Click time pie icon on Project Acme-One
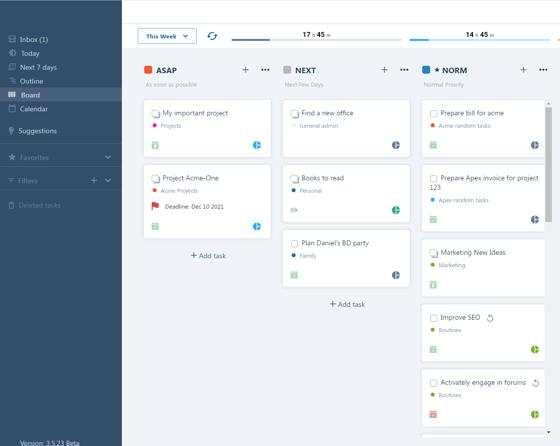The height and width of the screenshot is (446, 560). (257, 226)
